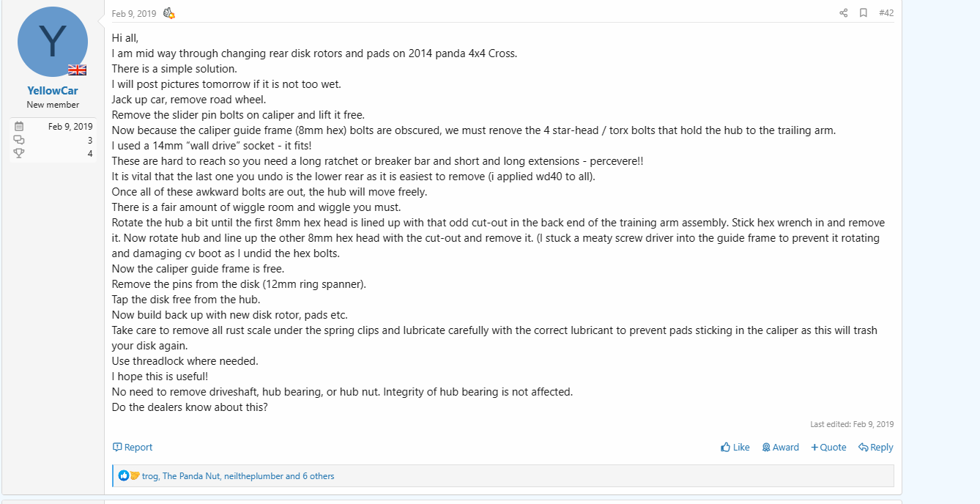This screenshot has width=980, height=504.
Task: Click the joined date calendar icon
Action: [x=19, y=126]
